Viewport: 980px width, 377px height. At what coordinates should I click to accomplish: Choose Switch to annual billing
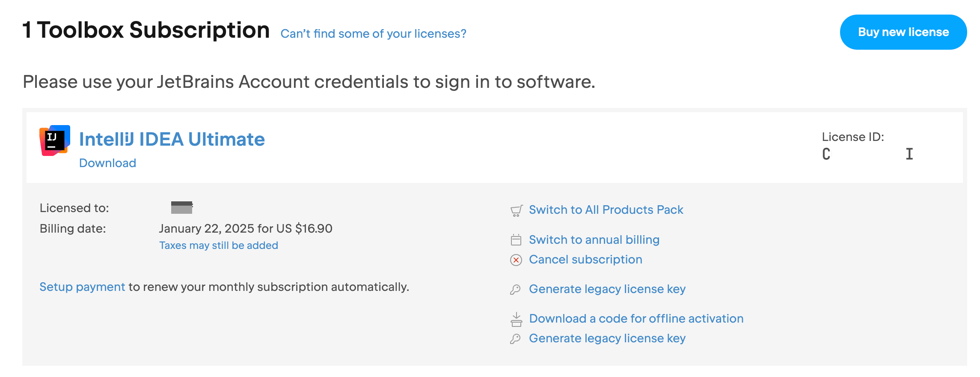(x=594, y=239)
